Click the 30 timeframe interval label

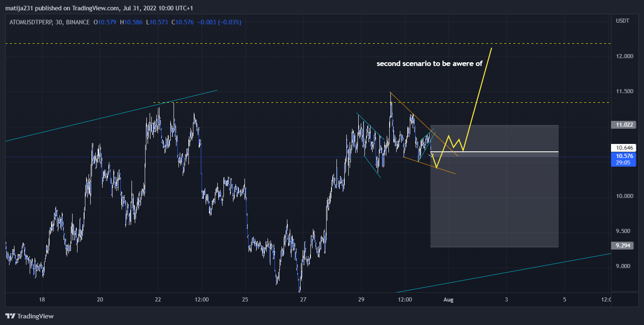[59, 22]
